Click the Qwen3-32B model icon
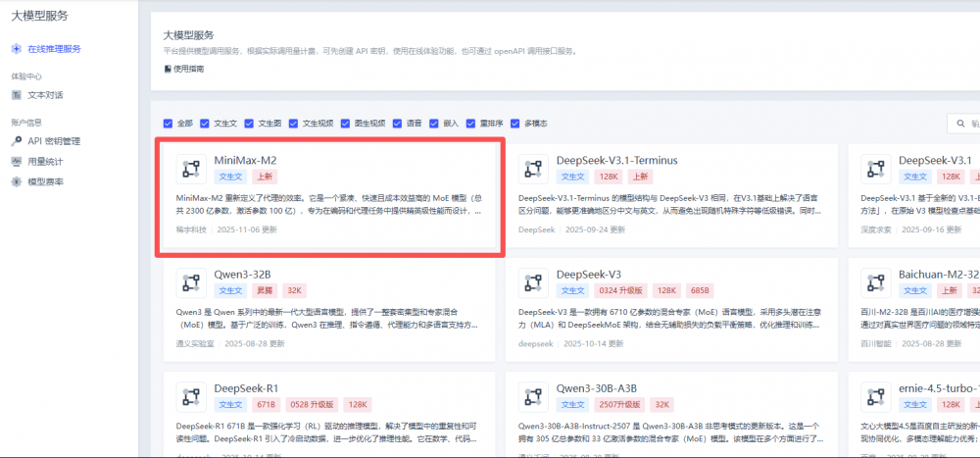The height and width of the screenshot is (458, 980). 191,282
